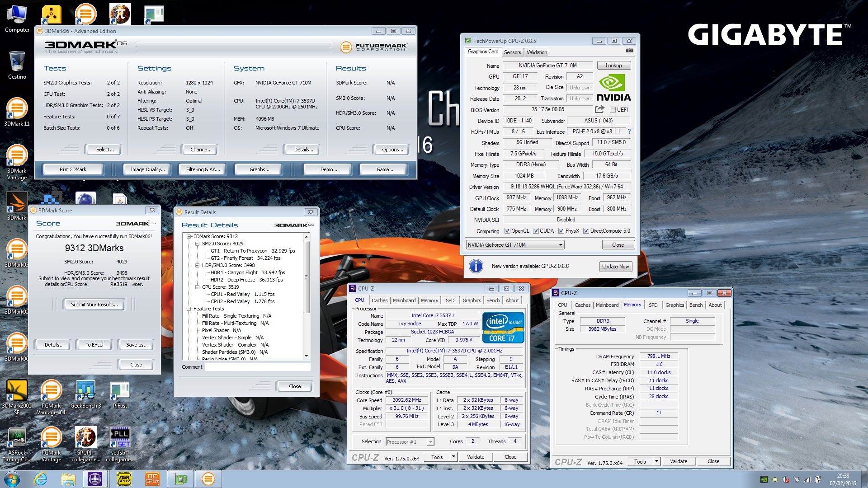The height and width of the screenshot is (488, 868).
Task: Open setfsb collegamento shortcut
Action: click(120, 445)
